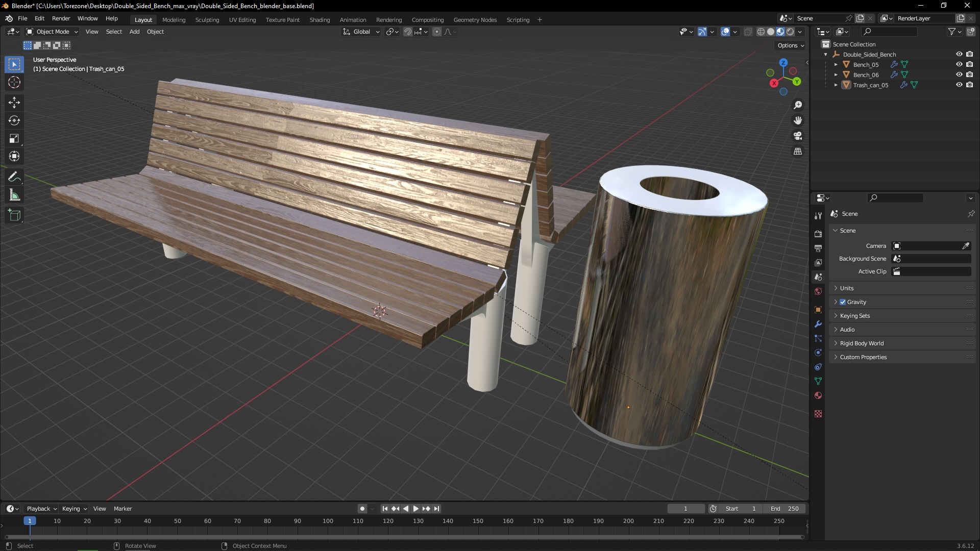Open the World properties tab
The image size is (980, 551).
pos(818,291)
